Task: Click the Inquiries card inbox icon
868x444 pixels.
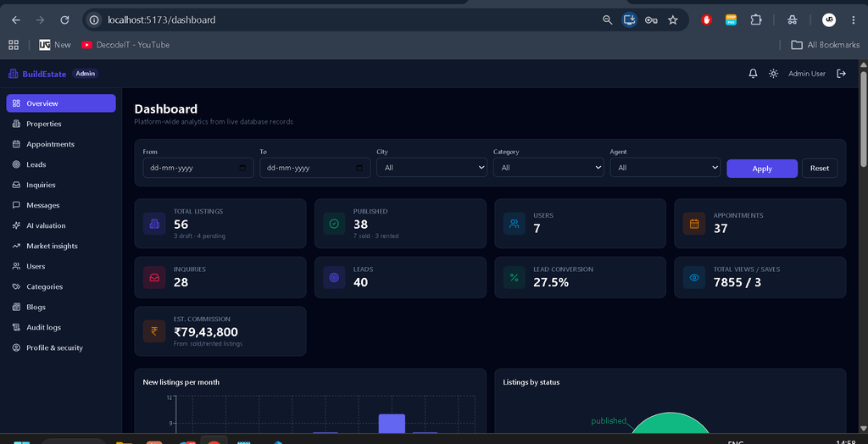Action: pos(154,277)
